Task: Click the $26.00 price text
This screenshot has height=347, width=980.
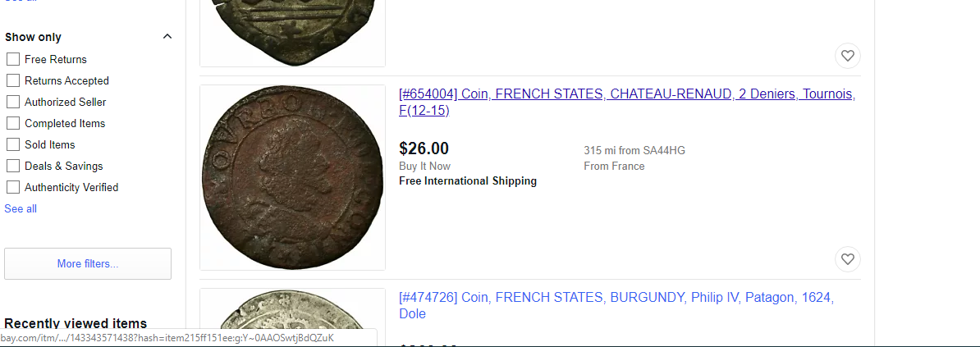Action: [424, 148]
